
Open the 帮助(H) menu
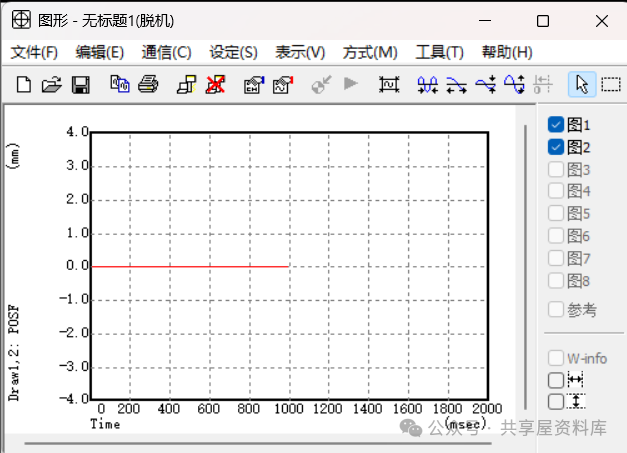pos(507,52)
